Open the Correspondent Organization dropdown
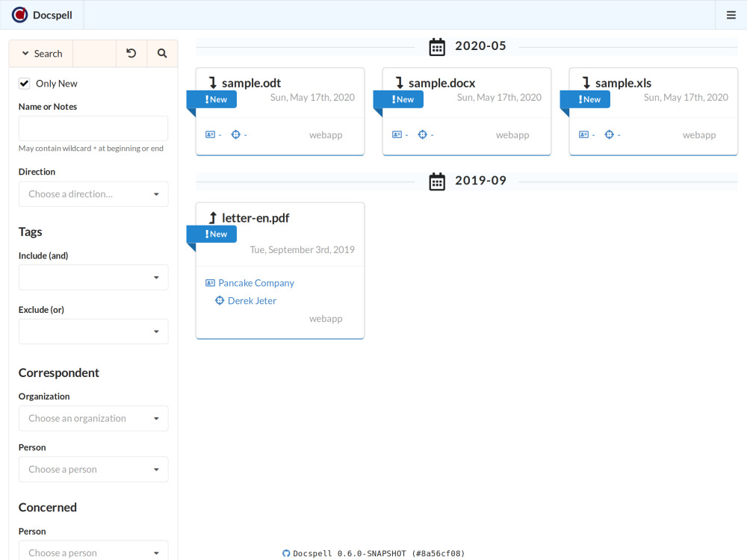This screenshot has height=560, width=747. point(93,418)
